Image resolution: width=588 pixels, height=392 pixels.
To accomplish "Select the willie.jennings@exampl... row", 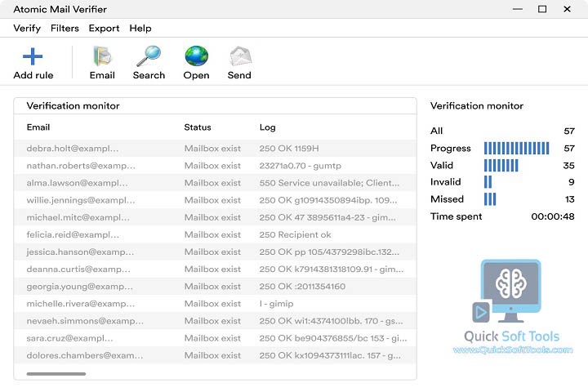I will point(216,200).
